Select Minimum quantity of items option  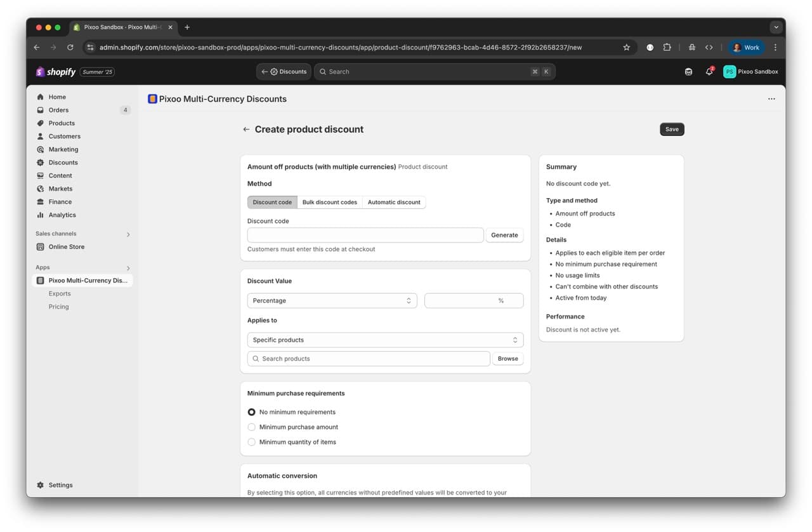point(252,442)
